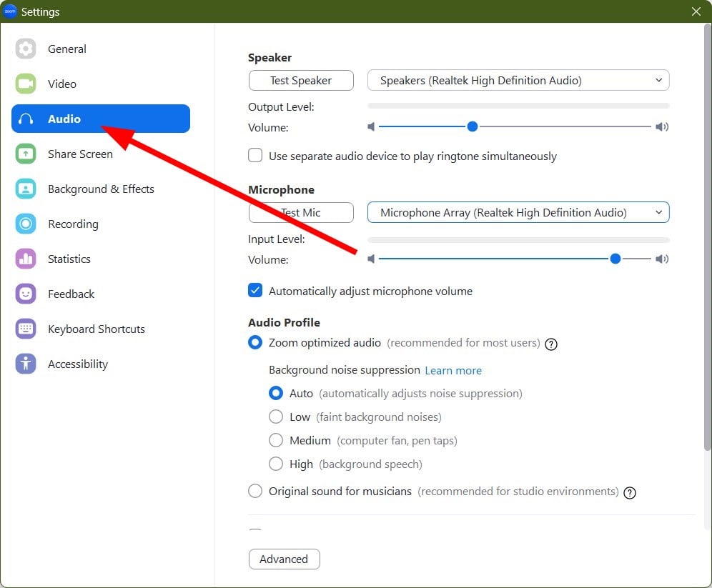This screenshot has height=588, width=712.
Task: View Keyboard Shortcuts settings
Action: (100, 329)
